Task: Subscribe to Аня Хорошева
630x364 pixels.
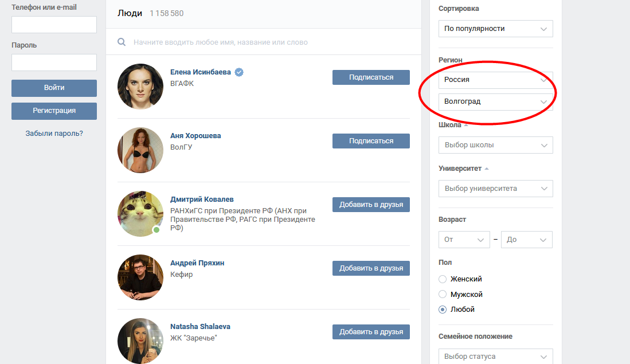Action: (371, 141)
